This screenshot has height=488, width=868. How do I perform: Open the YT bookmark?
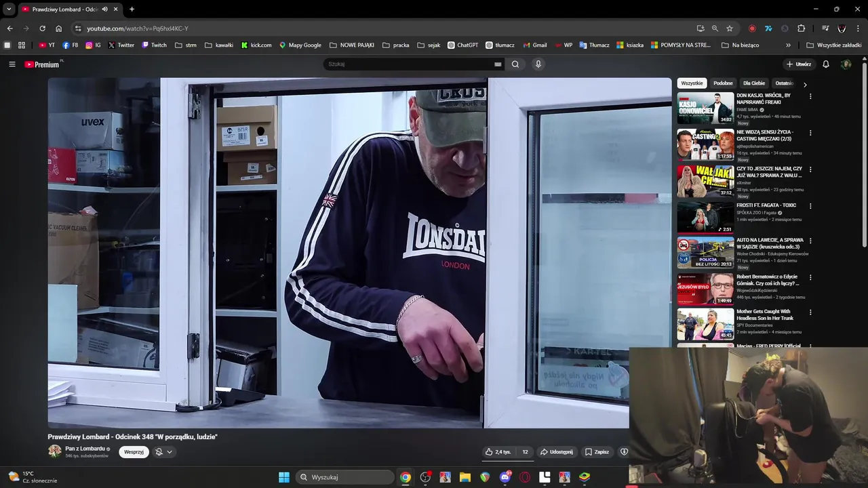pos(47,45)
